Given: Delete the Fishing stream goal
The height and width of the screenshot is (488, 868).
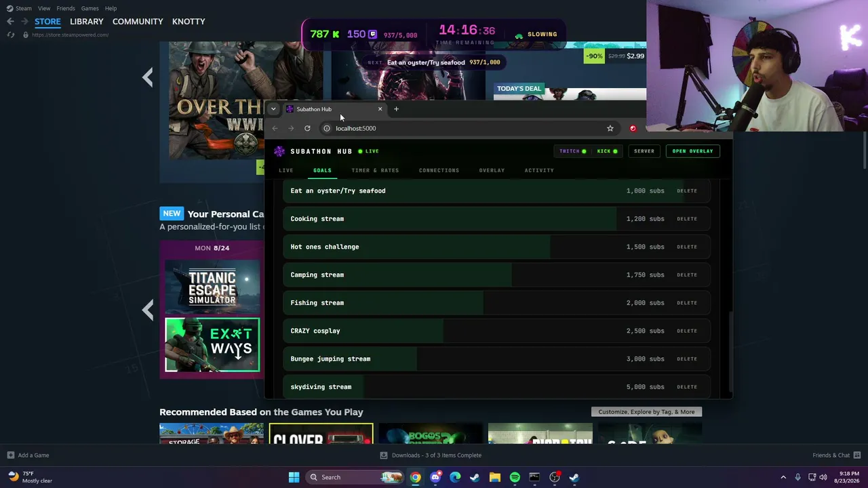Looking at the screenshot, I should pyautogui.click(x=687, y=303).
